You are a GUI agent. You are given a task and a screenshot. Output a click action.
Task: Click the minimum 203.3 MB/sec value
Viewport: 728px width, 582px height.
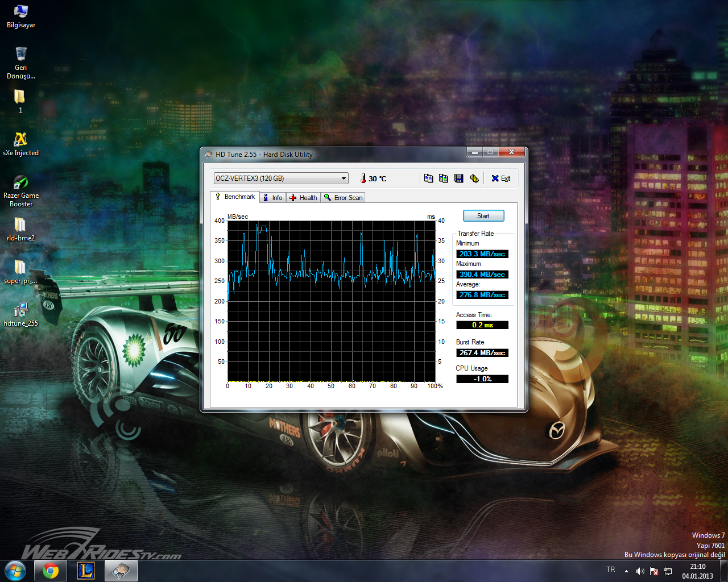pyautogui.click(x=482, y=254)
